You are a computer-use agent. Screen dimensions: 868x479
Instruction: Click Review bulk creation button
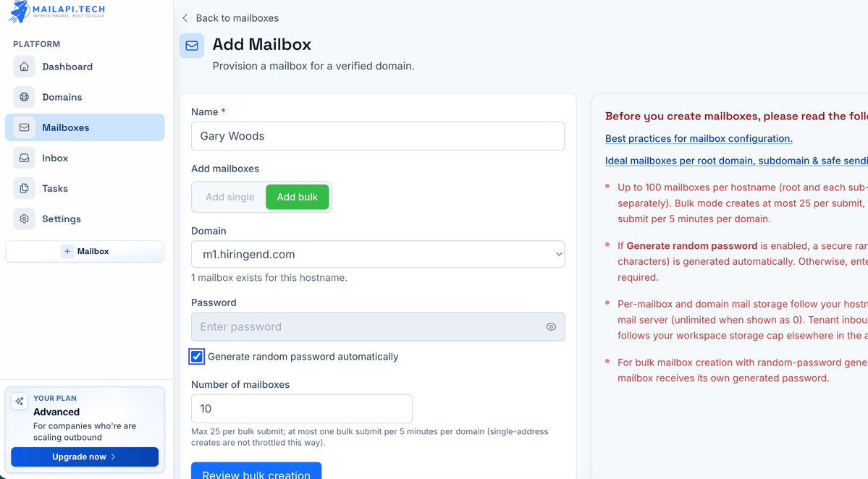point(256,471)
